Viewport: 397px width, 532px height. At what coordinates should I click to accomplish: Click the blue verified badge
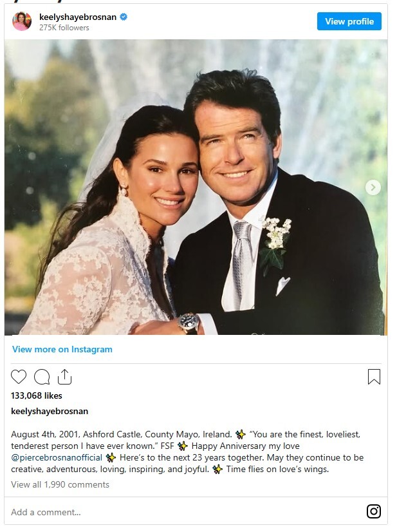coord(124,17)
